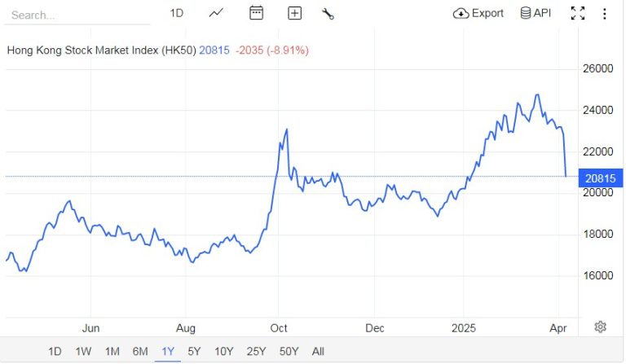The image size is (626, 364).
Task: Click the Export cloud download button
Action: pos(478,13)
